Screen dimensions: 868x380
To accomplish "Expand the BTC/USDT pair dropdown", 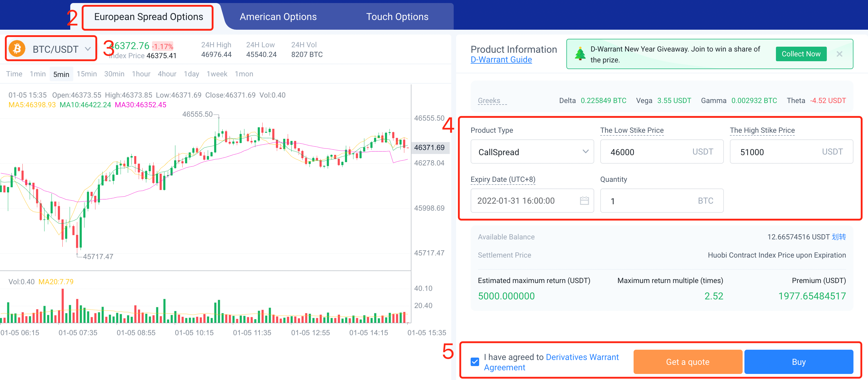I will point(88,49).
